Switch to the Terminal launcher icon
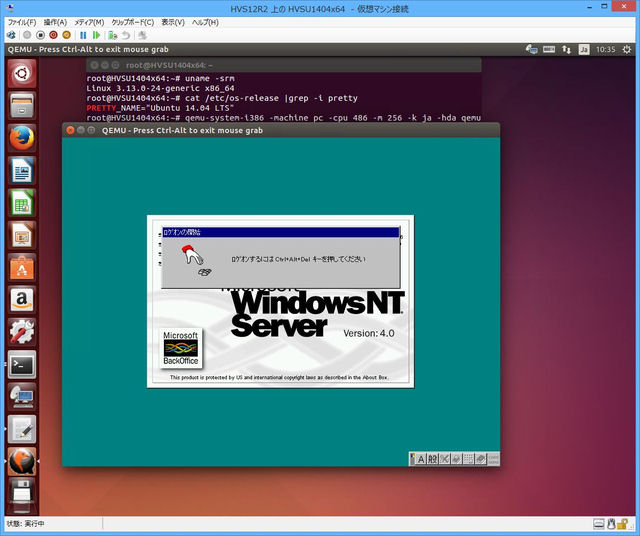Screen dimensions: 640x536 coord(22,365)
